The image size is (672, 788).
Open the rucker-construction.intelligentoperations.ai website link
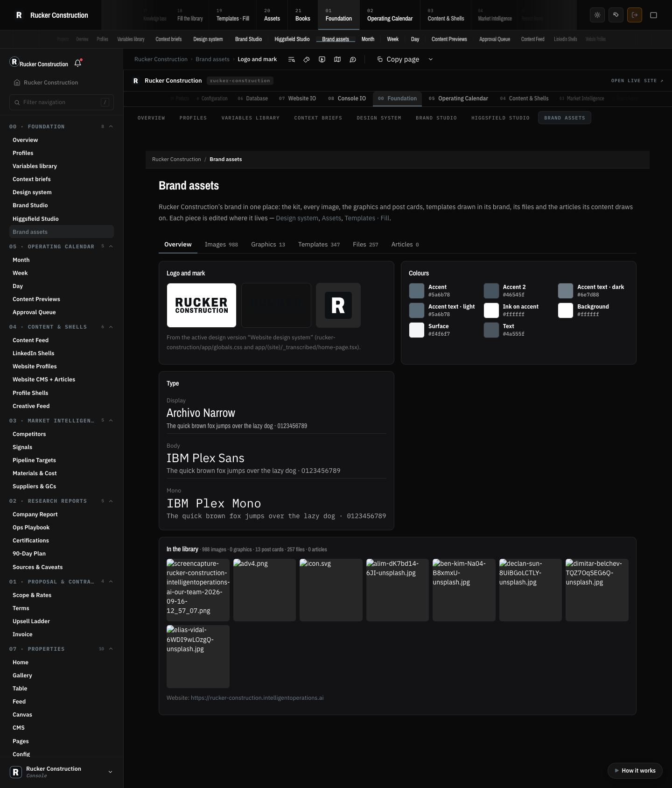(257, 698)
